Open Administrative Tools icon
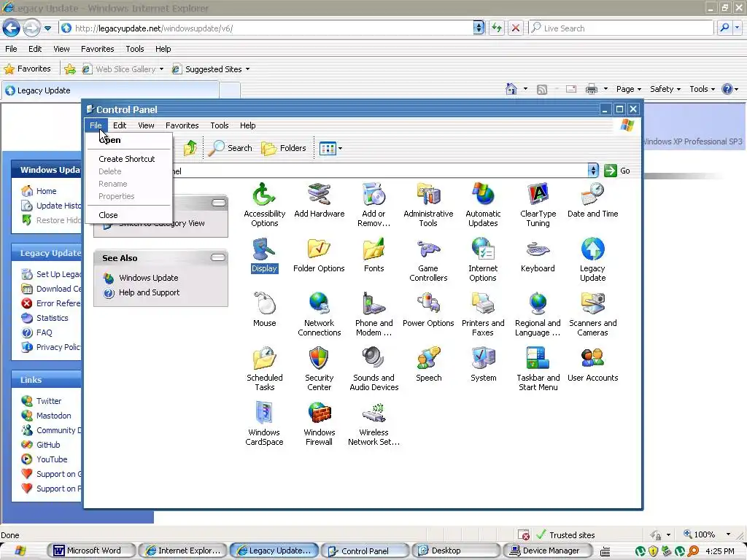 [428, 205]
